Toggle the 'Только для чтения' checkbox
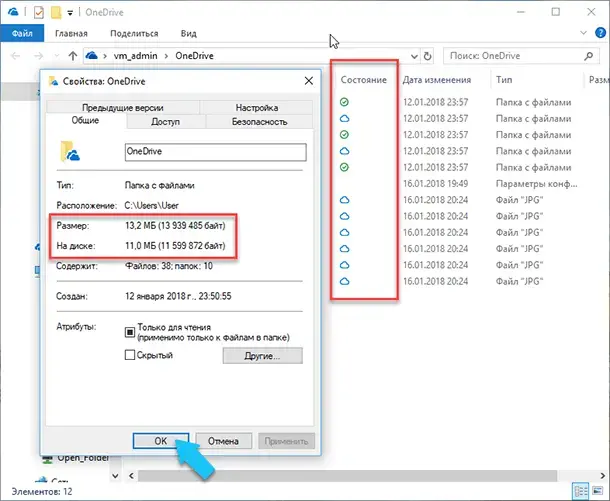Viewport: 610px width, 501px height. click(x=129, y=331)
